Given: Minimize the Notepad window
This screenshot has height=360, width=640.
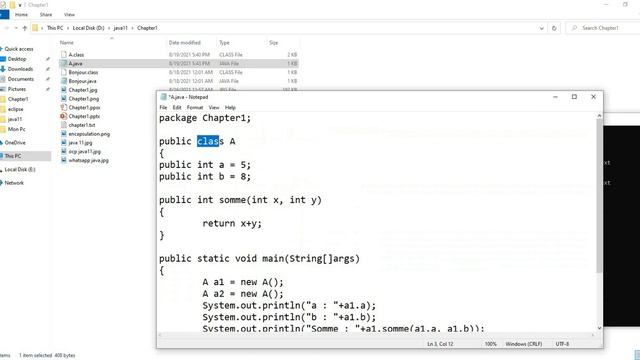Looking at the screenshot, I should 555,97.
